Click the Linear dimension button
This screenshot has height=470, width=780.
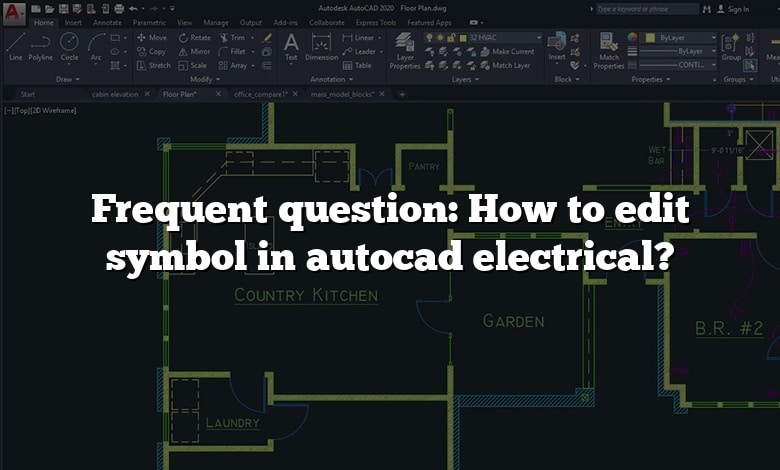click(x=359, y=37)
